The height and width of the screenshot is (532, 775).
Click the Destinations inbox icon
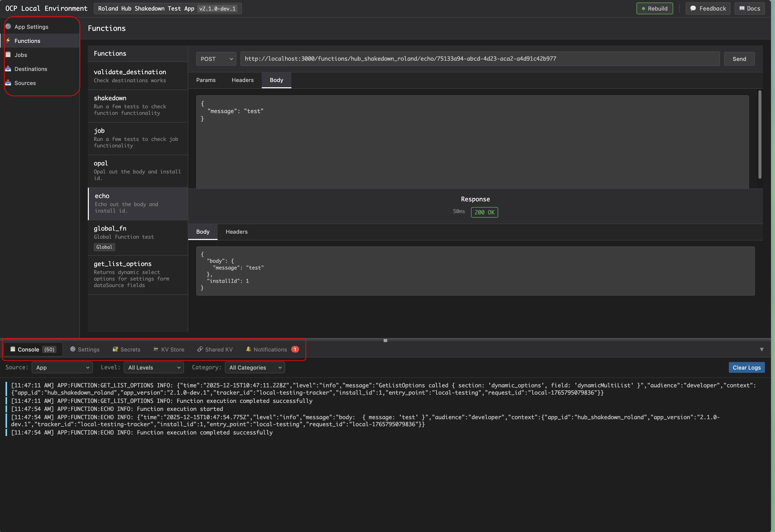[8, 69]
